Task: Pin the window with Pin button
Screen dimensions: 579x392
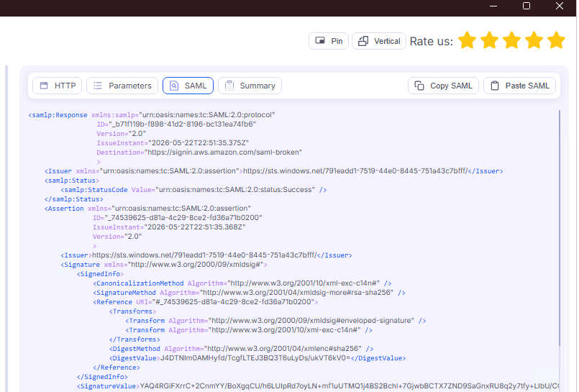Action: point(329,41)
